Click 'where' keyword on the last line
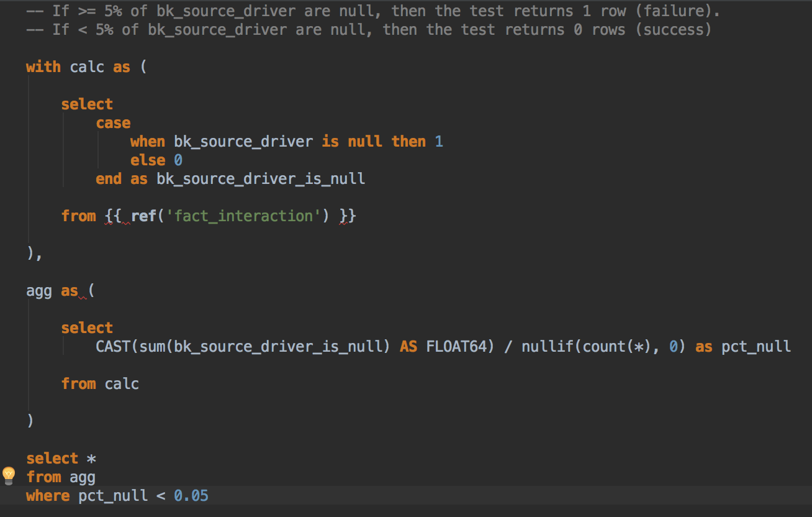This screenshot has width=812, height=517. 48,496
